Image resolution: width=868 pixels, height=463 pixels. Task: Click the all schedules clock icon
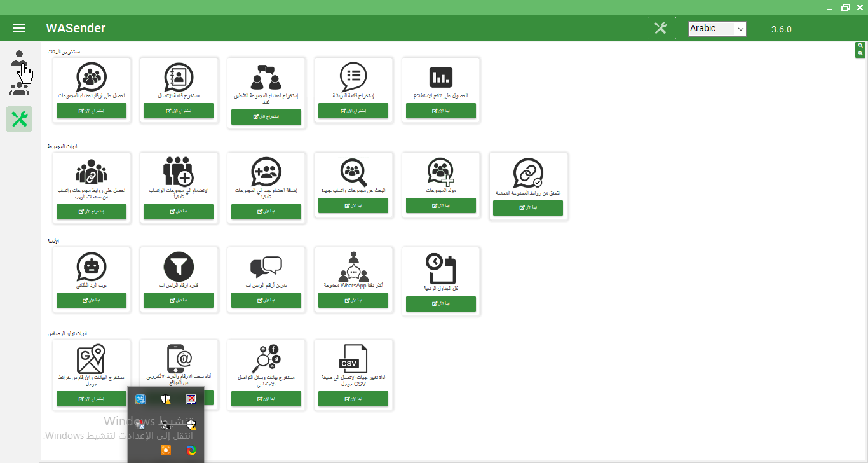441,268
